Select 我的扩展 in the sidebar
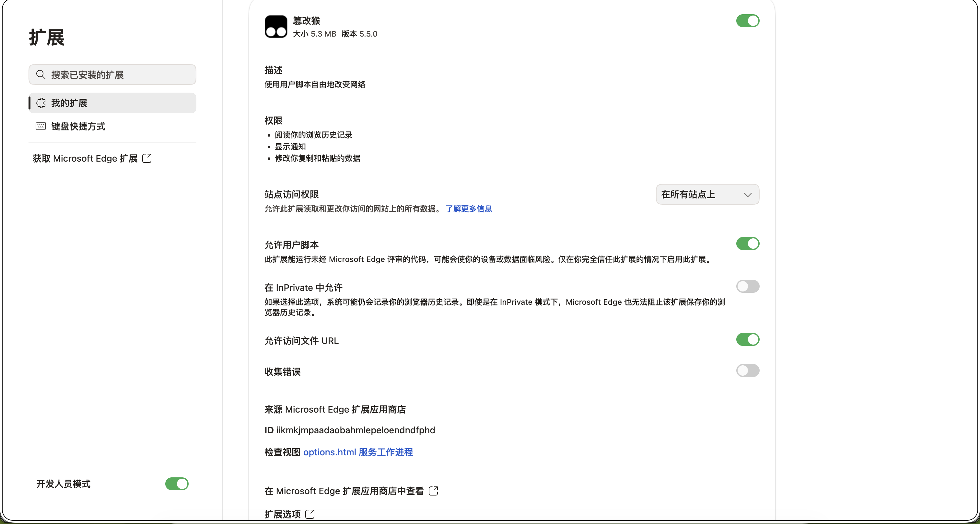Screen dimensions: 980x524 coord(112,103)
